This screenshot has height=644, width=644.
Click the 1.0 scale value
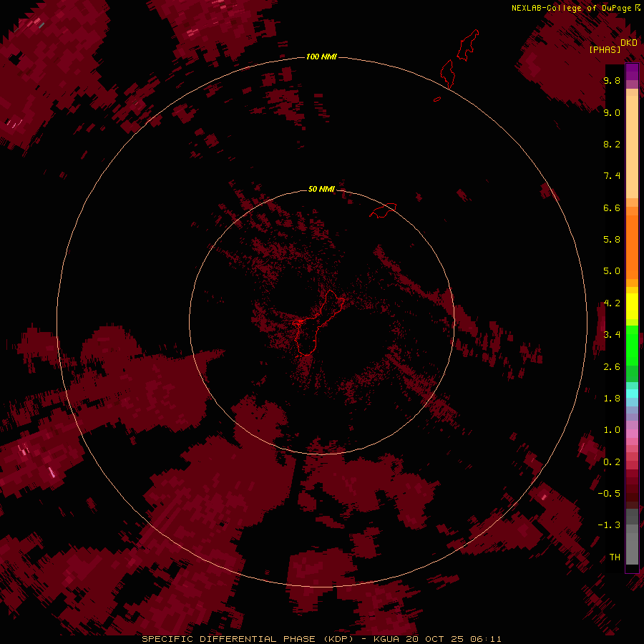pos(612,430)
